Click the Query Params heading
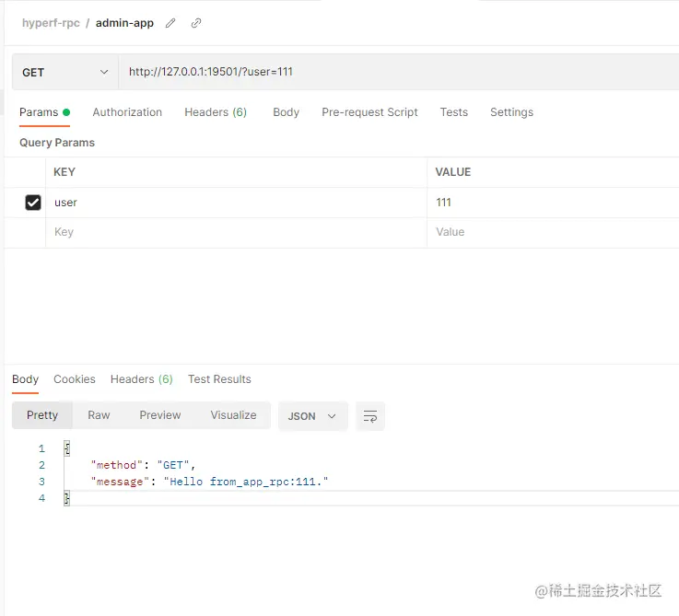679x616 pixels. pyautogui.click(x=57, y=143)
